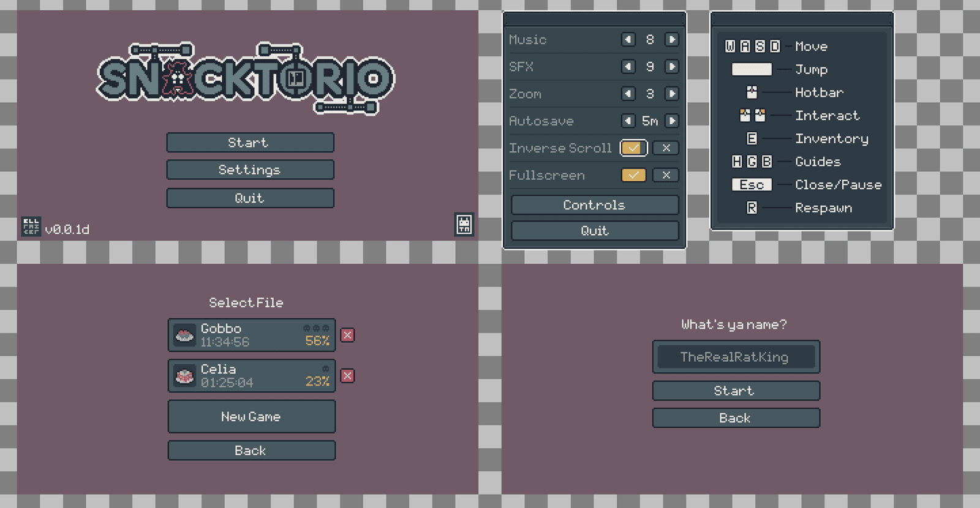
Task: Click the small robot icon on title screen
Action: tap(464, 224)
